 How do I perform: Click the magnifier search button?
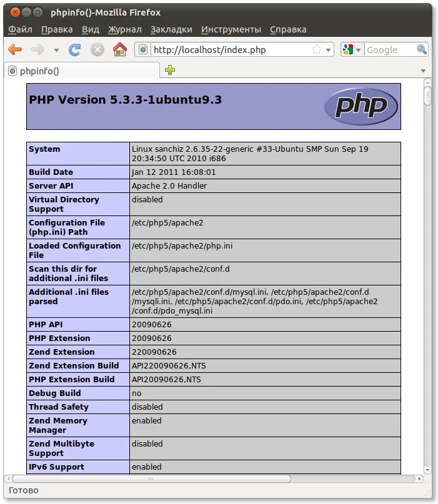(422, 49)
